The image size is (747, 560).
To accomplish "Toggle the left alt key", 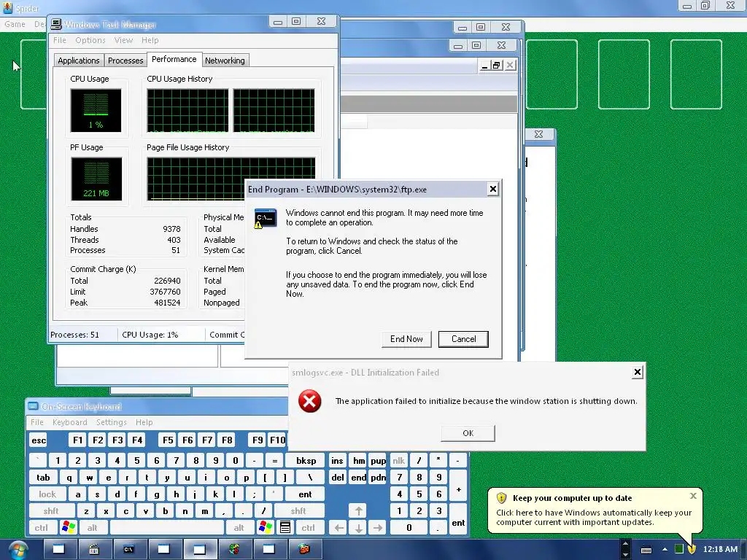I will coord(93,528).
